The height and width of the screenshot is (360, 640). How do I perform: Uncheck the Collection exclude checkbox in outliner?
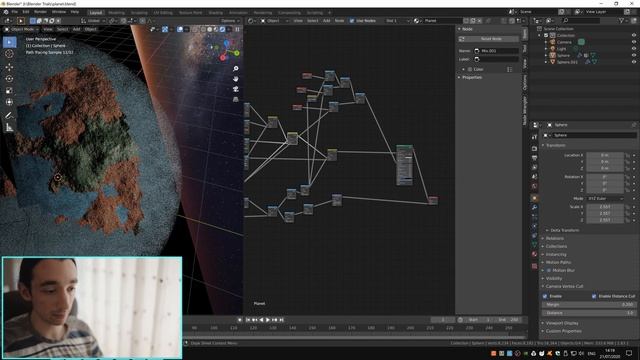tap(546, 36)
